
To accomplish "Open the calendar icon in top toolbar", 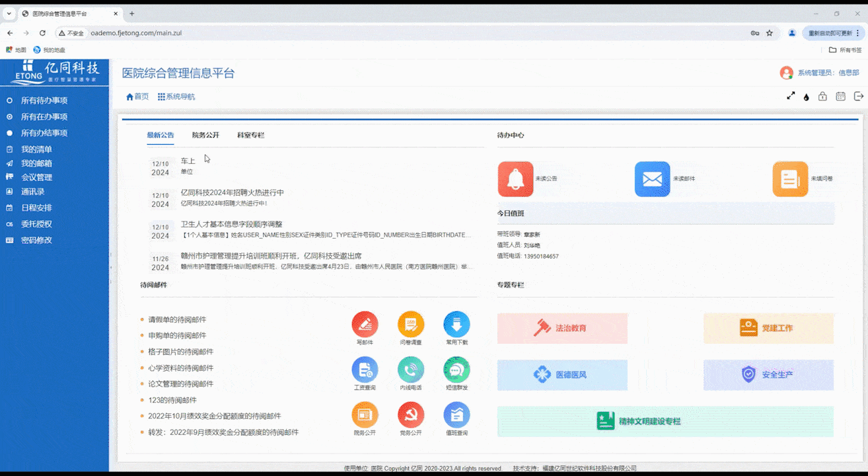I will pyautogui.click(x=840, y=97).
